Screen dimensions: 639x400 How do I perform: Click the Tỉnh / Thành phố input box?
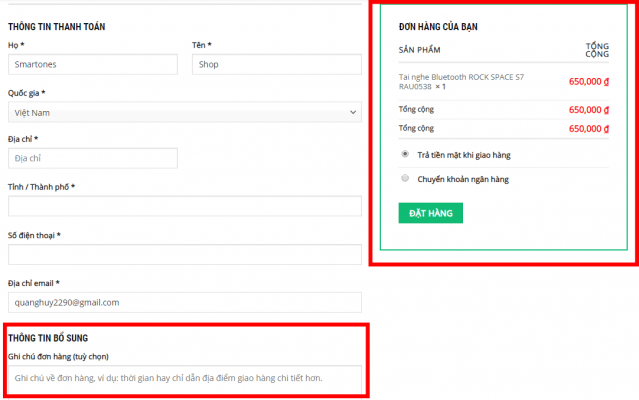pyautogui.click(x=185, y=206)
